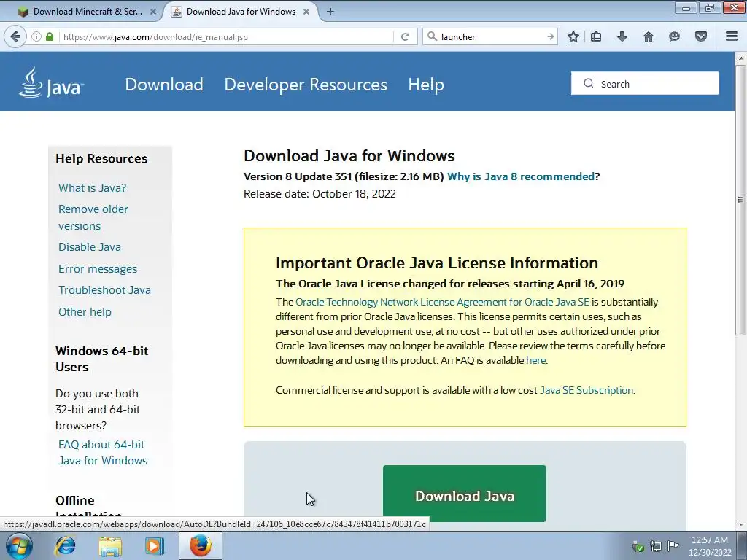Open Windows Media Player from taskbar
Image resolution: width=747 pixels, height=560 pixels.
pyautogui.click(x=154, y=545)
